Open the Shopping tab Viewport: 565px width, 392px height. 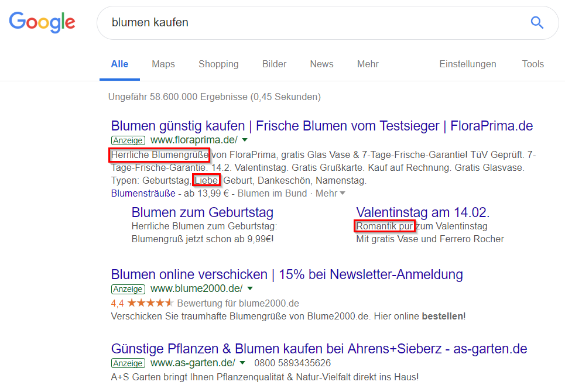click(x=218, y=64)
